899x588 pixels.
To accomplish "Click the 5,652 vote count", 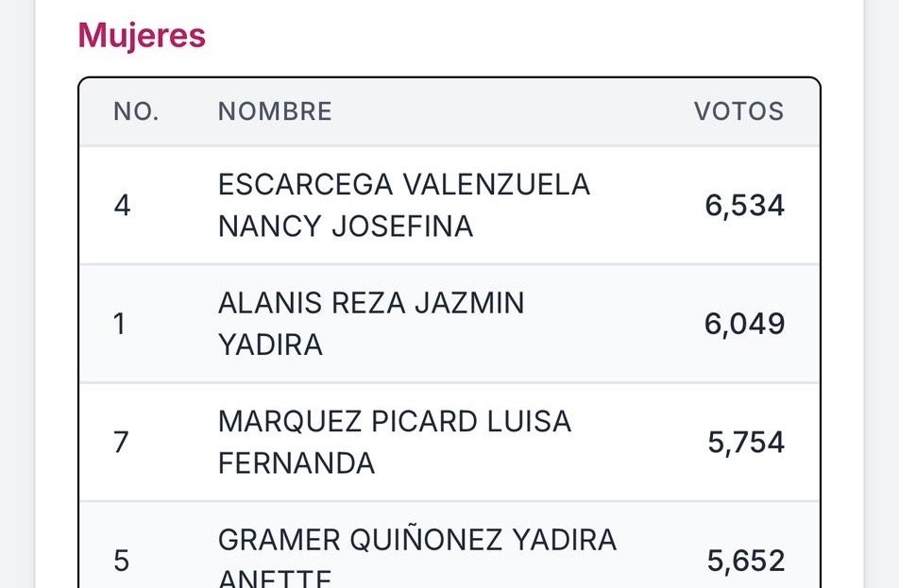I will [x=746, y=561].
